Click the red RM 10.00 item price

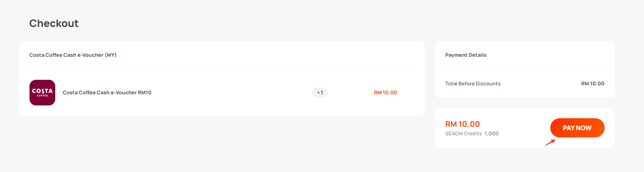click(386, 93)
